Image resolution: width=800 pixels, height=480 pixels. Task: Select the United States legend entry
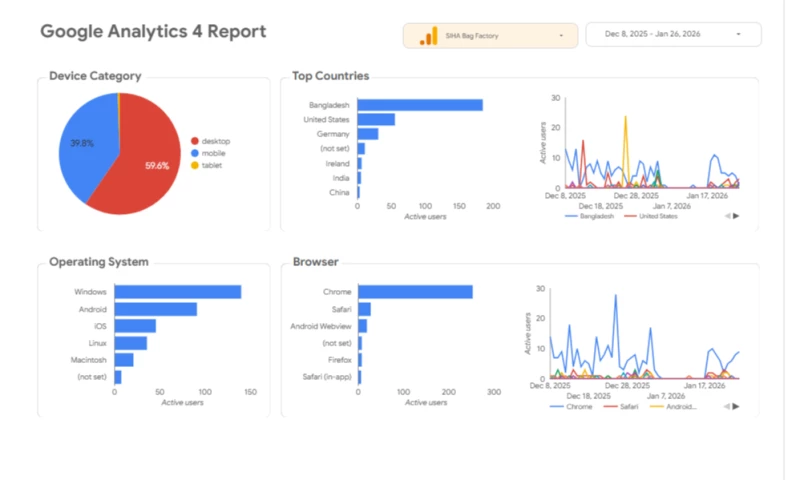pyautogui.click(x=650, y=216)
